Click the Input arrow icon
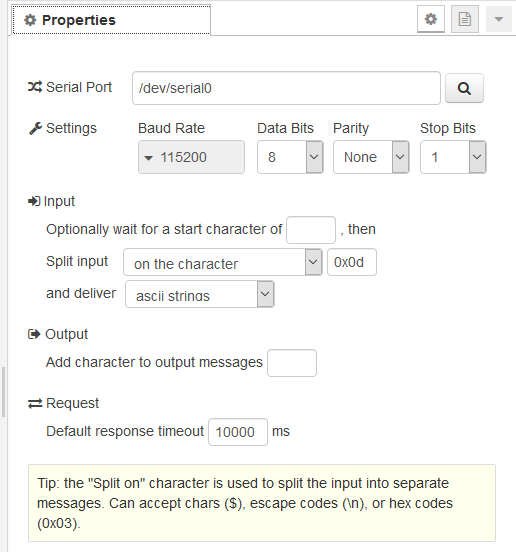Viewport: 516px width, 552px height. click(34, 201)
